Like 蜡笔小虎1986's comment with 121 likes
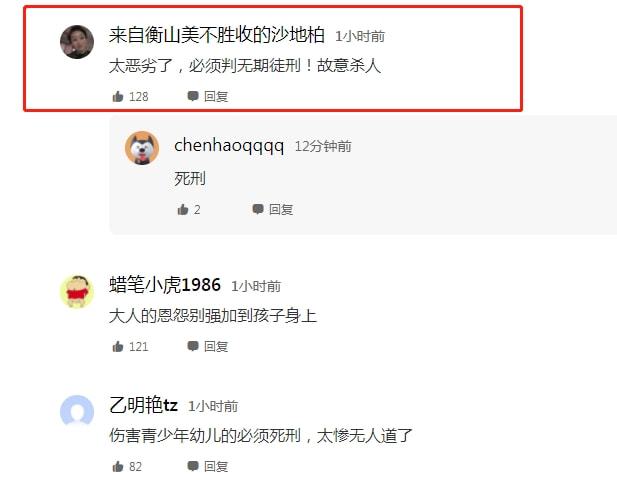The width and height of the screenshot is (617, 491). pyautogui.click(x=118, y=346)
